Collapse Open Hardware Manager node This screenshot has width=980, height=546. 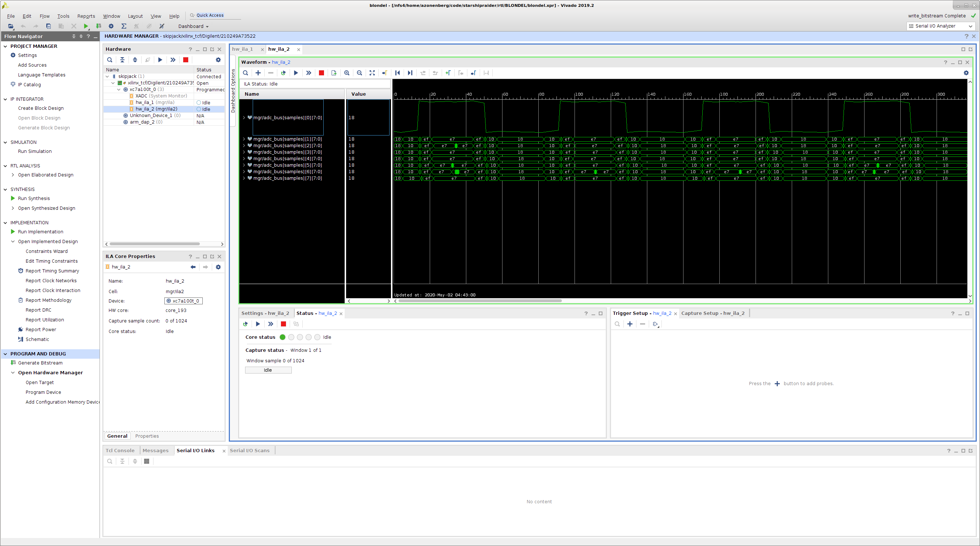click(x=13, y=373)
